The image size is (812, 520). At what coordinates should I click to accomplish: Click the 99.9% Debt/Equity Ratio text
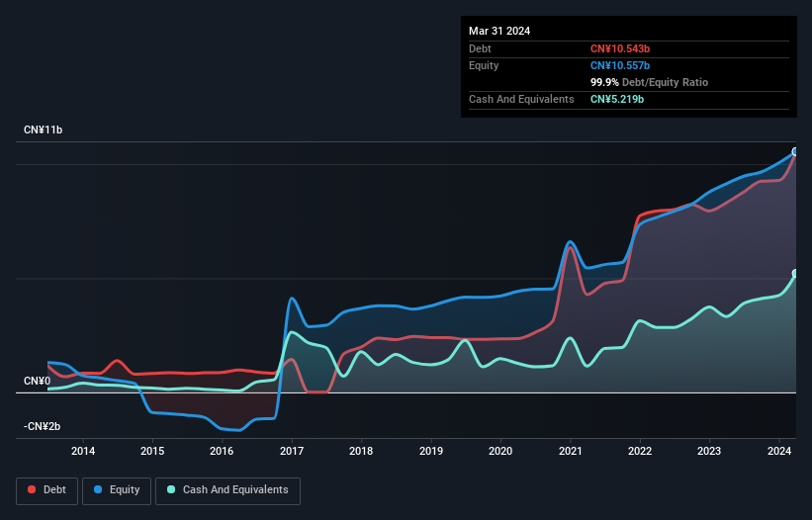649,82
